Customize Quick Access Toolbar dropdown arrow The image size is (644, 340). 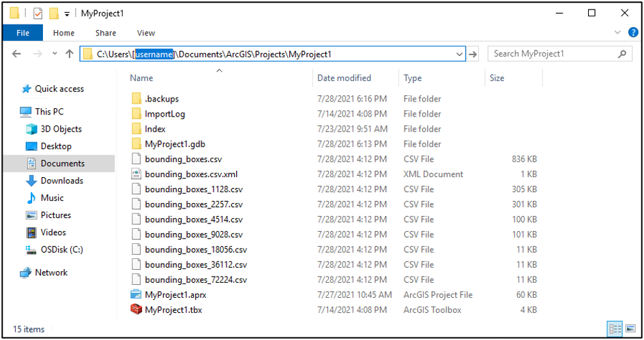pyautogui.click(x=67, y=14)
